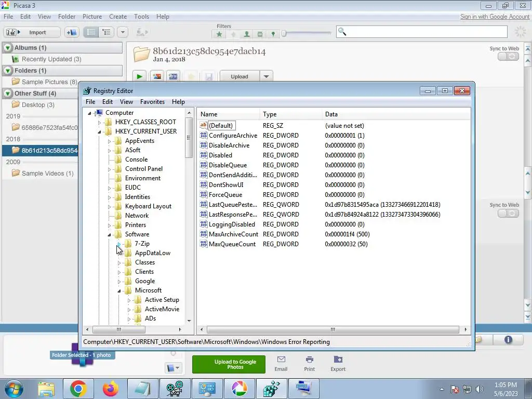Image resolution: width=532 pixels, height=399 pixels.
Task: Click Import button in Picasa toolbar
Action: coord(32,32)
